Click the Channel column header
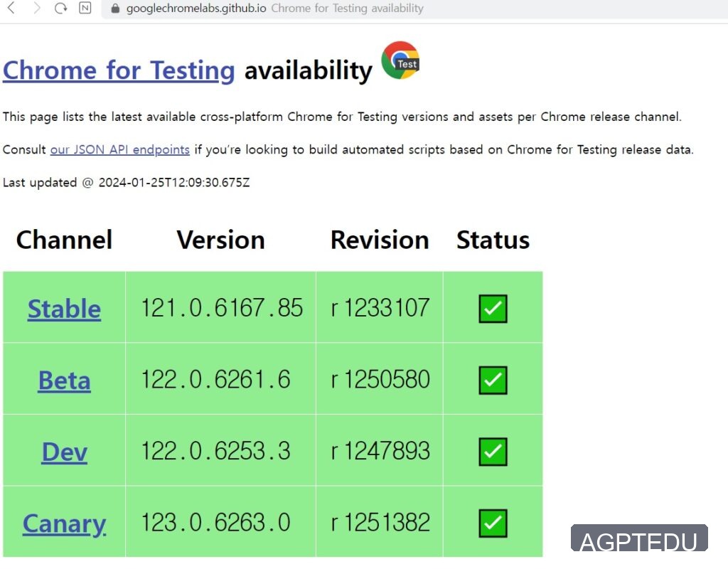The image size is (728, 569). pos(64,240)
